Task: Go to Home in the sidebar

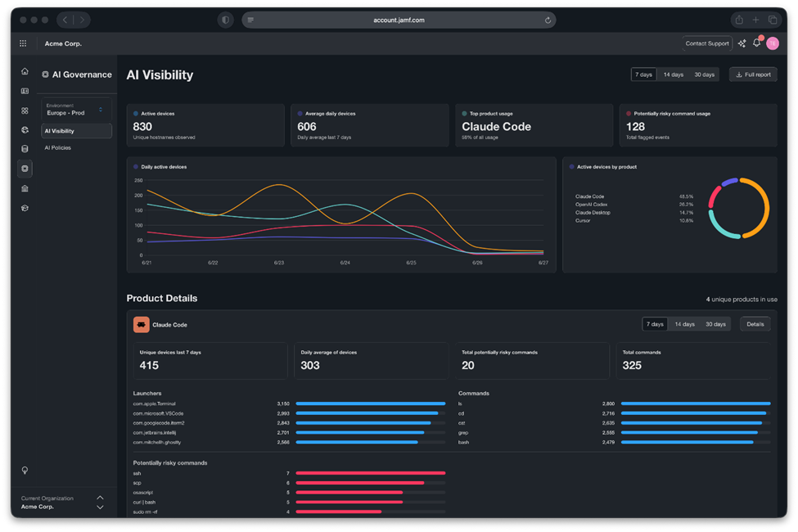Action: [25, 71]
